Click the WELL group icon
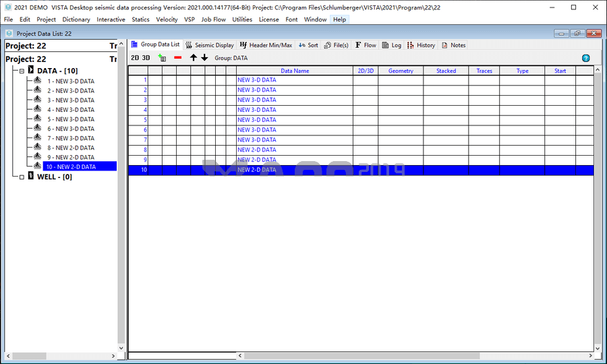 point(31,177)
